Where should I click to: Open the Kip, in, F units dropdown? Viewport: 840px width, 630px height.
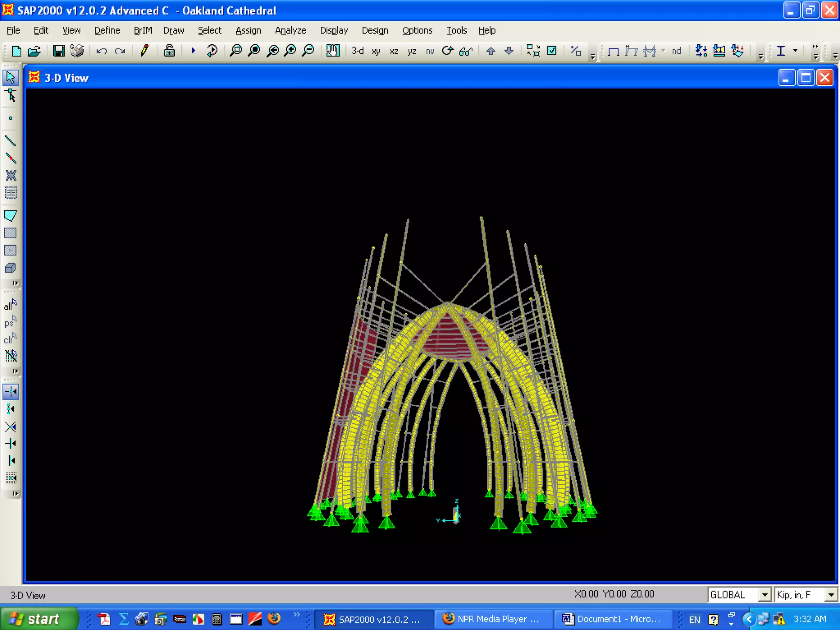pos(831,595)
